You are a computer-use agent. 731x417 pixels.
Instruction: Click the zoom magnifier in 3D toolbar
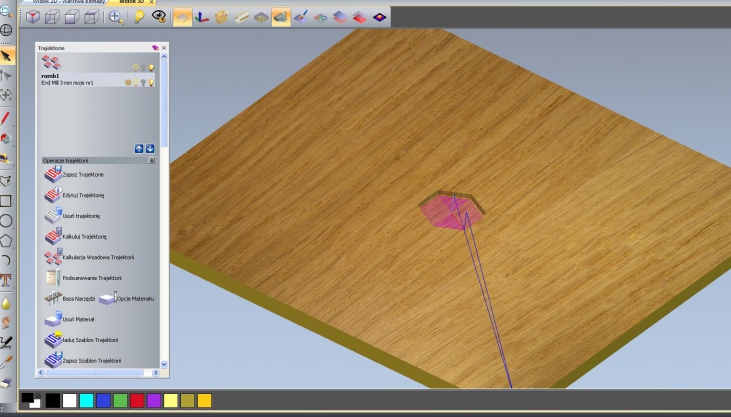tap(116, 17)
